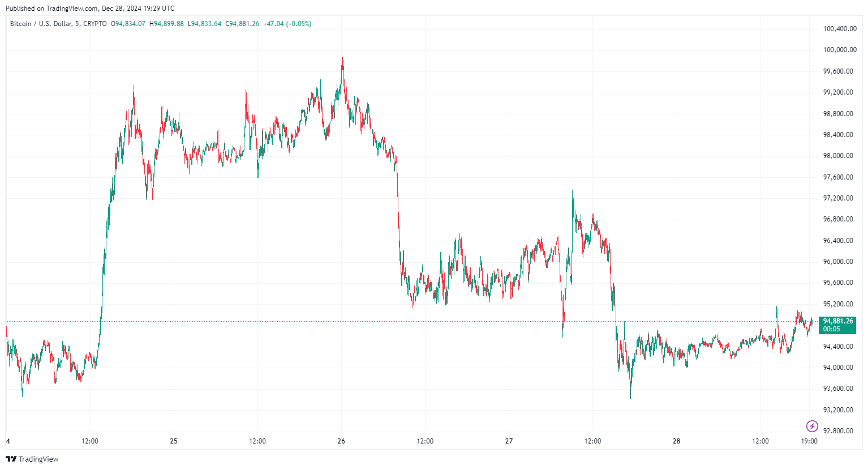Click the 94,000.00 price axis label
The width and height of the screenshot is (868, 469).
[838, 368]
